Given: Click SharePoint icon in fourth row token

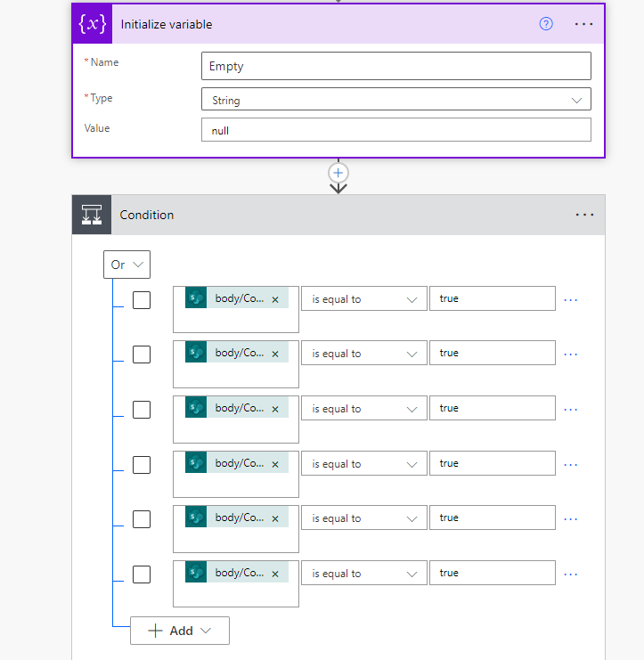Looking at the screenshot, I should 196,462.
